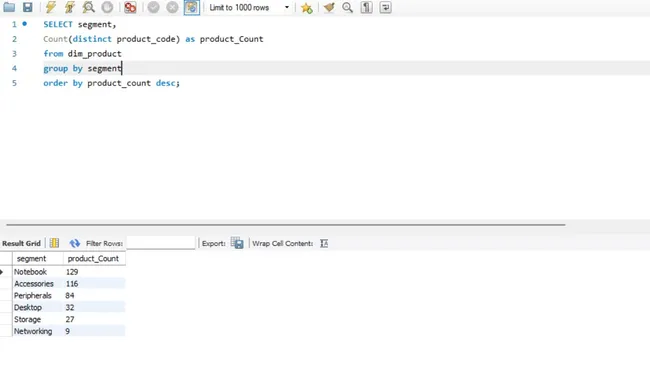Rollback transaction cross icon

(x=172, y=7)
